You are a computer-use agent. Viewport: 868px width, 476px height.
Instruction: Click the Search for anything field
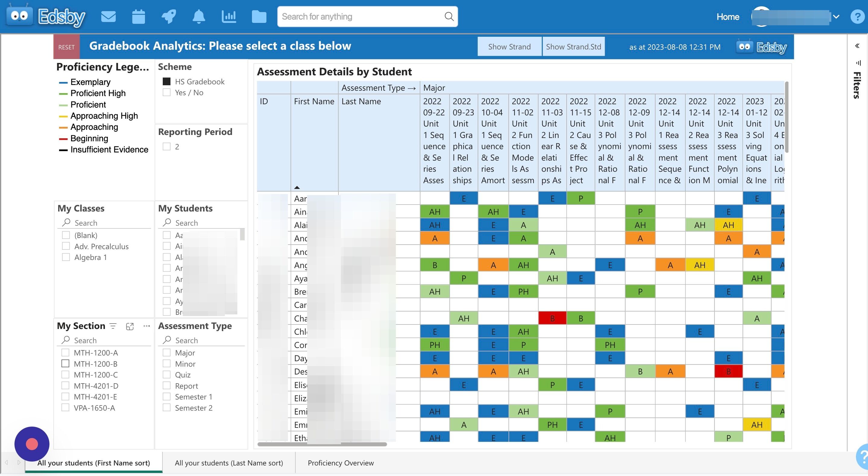click(367, 16)
